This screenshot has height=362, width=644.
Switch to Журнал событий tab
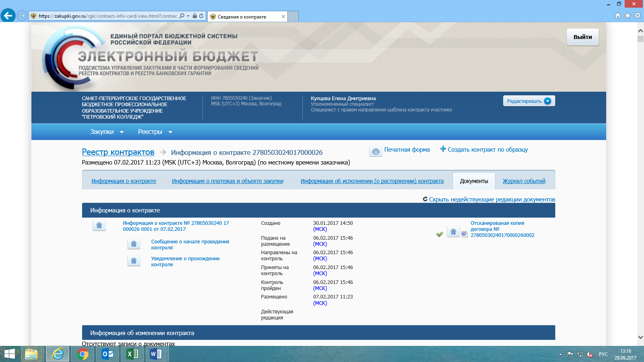(x=524, y=181)
